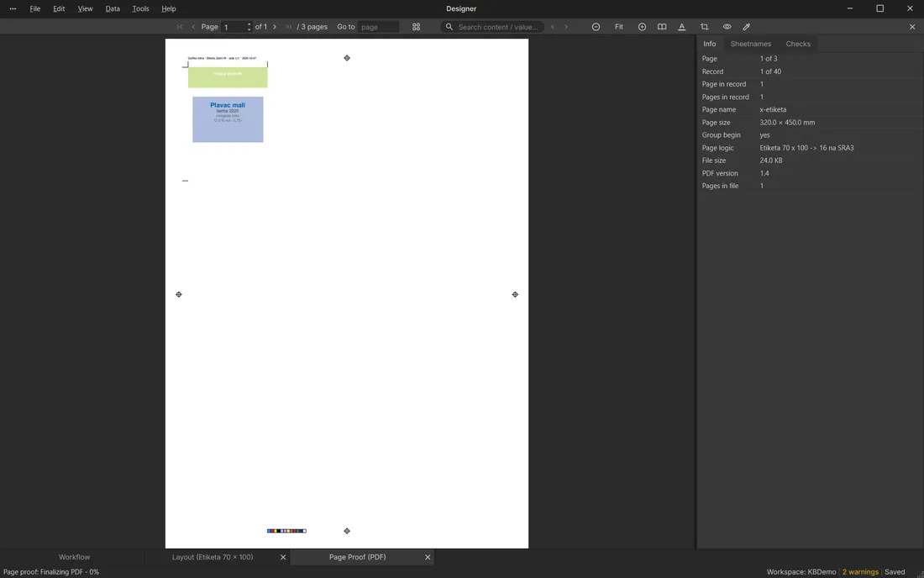Click the Page value 1 of 3
Screen dimensions: 924x578
click(769, 58)
